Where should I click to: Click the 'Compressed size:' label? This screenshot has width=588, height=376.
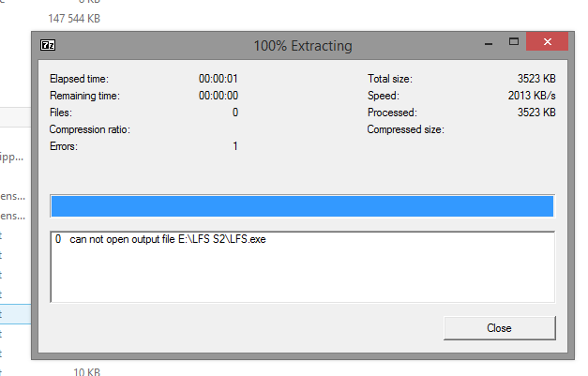click(405, 129)
